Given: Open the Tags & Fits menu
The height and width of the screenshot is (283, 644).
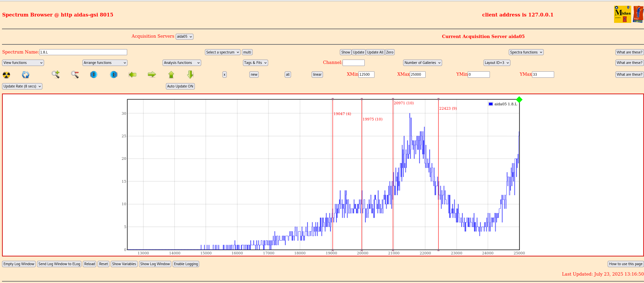Looking at the screenshot, I should coord(255,63).
